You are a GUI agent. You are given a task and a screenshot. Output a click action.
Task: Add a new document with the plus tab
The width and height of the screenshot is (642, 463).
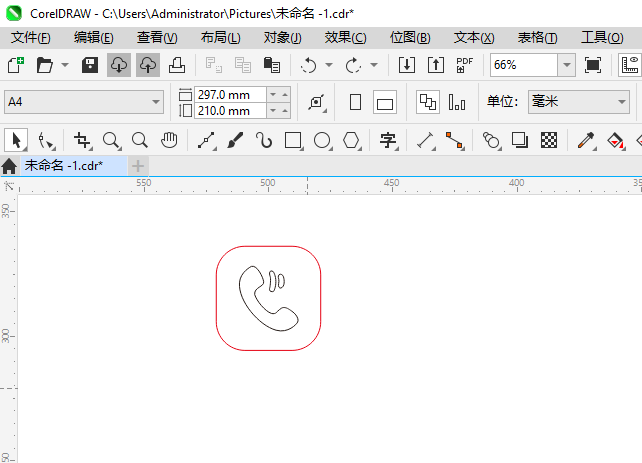point(138,166)
